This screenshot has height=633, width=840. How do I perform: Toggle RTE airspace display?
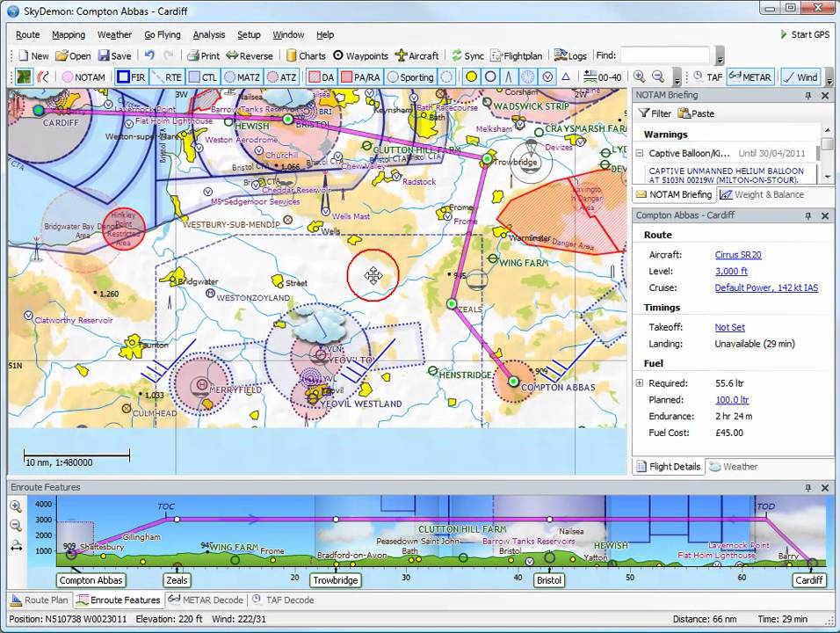click(x=167, y=77)
